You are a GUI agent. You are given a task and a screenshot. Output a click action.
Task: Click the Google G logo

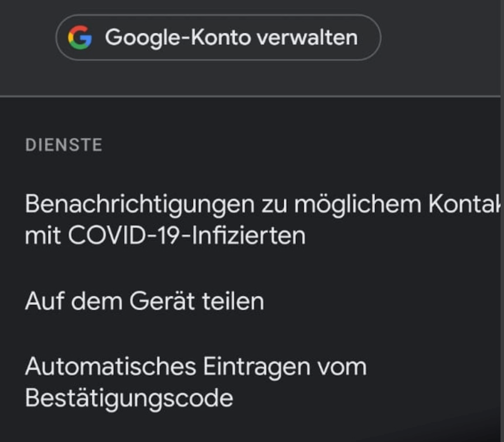80,38
